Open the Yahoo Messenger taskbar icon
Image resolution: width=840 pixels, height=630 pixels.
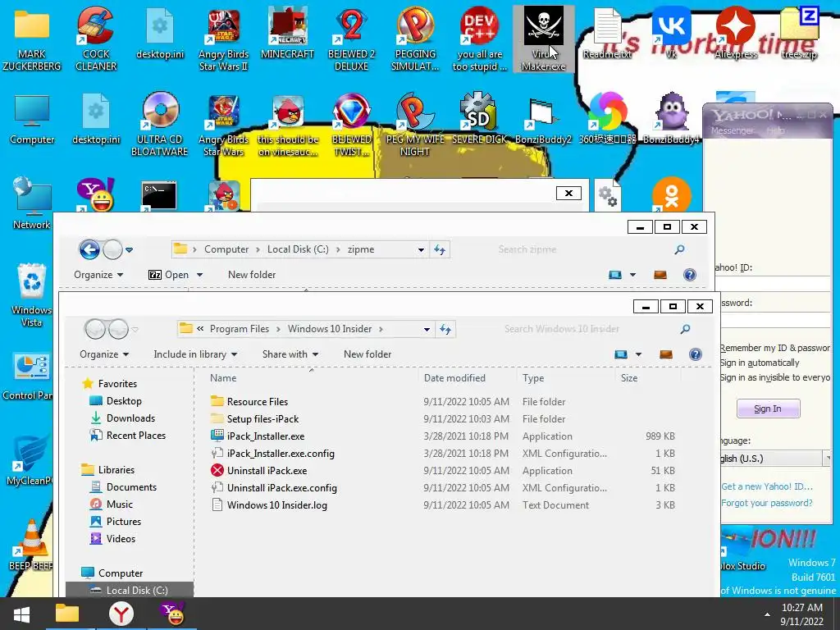coord(172,614)
